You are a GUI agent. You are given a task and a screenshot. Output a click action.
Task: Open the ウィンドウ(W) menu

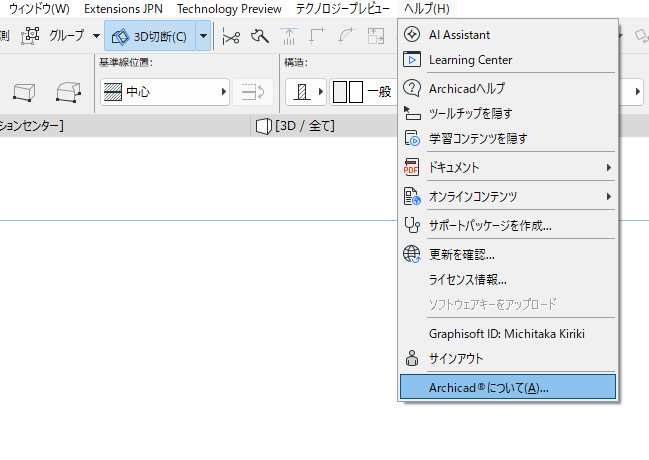(x=39, y=9)
